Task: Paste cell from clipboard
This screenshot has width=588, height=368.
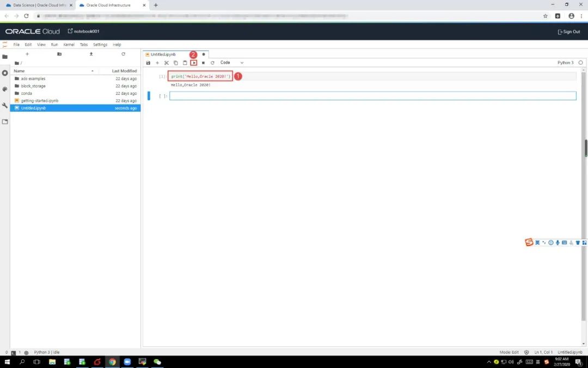Action: (x=185, y=63)
